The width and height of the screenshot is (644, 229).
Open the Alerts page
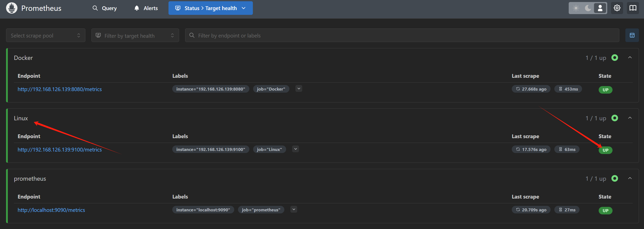[x=146, y=8]
